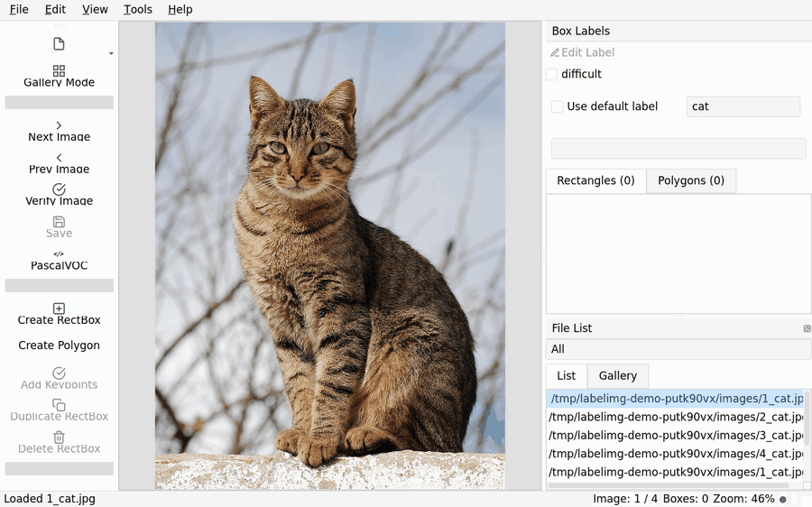
Task: Expand the open-file dropdown arrow in toolbar
Action: 111,53
